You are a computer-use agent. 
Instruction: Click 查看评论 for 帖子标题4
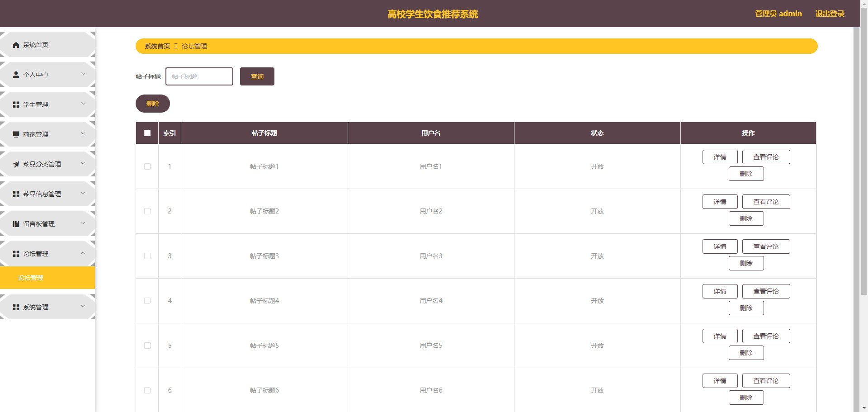click(766, 291)
